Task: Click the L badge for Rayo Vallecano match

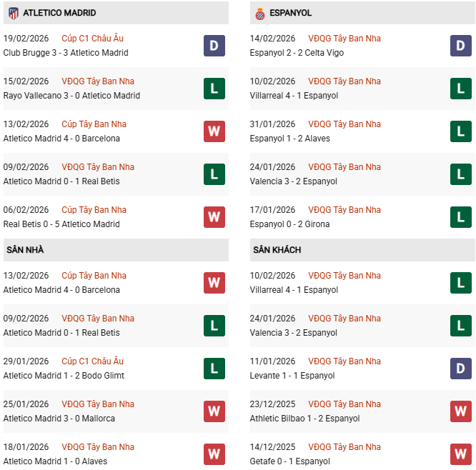Action: tap(214, 89)
